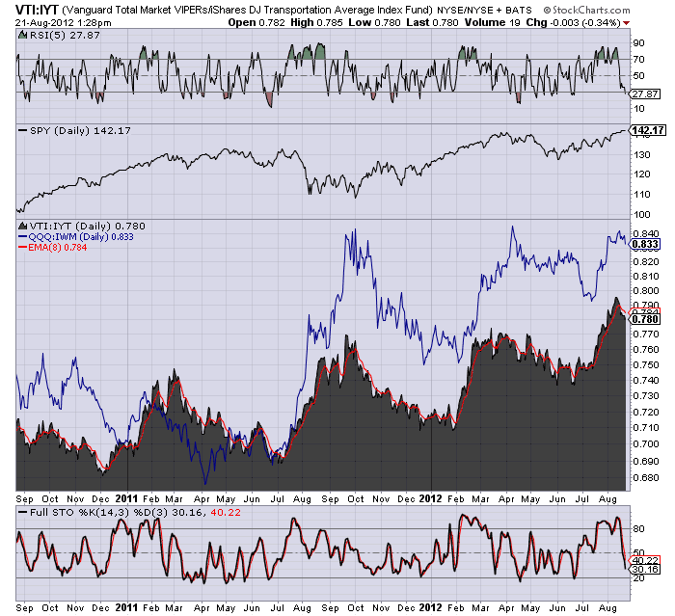
Task: Click the SPY (Daily) legend dash marker
Action: point(23,130)
